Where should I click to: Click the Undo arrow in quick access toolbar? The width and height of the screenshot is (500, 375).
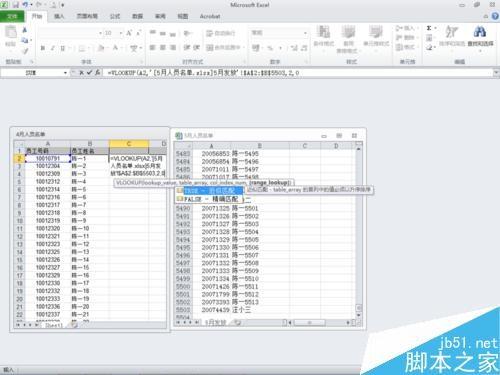[25, 5]
